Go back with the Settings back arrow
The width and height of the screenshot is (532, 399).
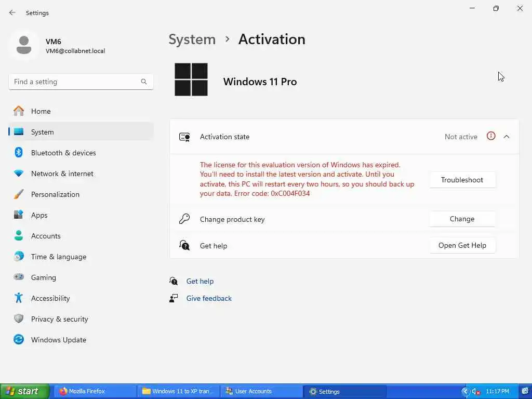(x=12, y=12)
